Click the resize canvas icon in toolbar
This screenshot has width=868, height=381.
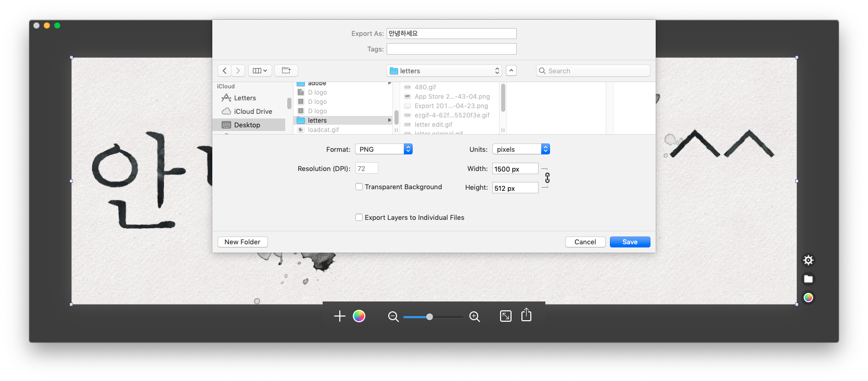tap(506, 316)
